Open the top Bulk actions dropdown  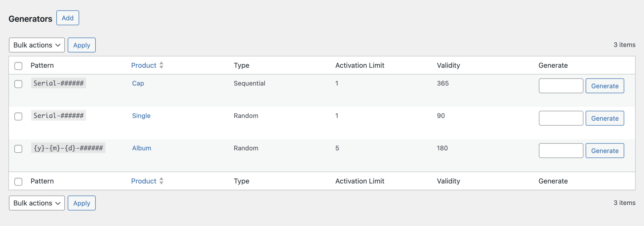(36, 45)
